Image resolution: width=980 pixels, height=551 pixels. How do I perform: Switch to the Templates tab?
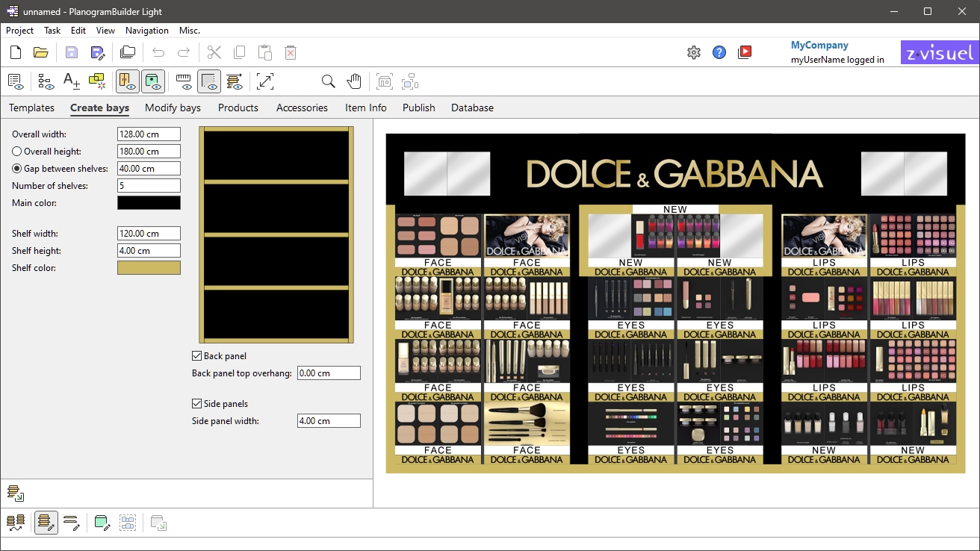point(31,108)
